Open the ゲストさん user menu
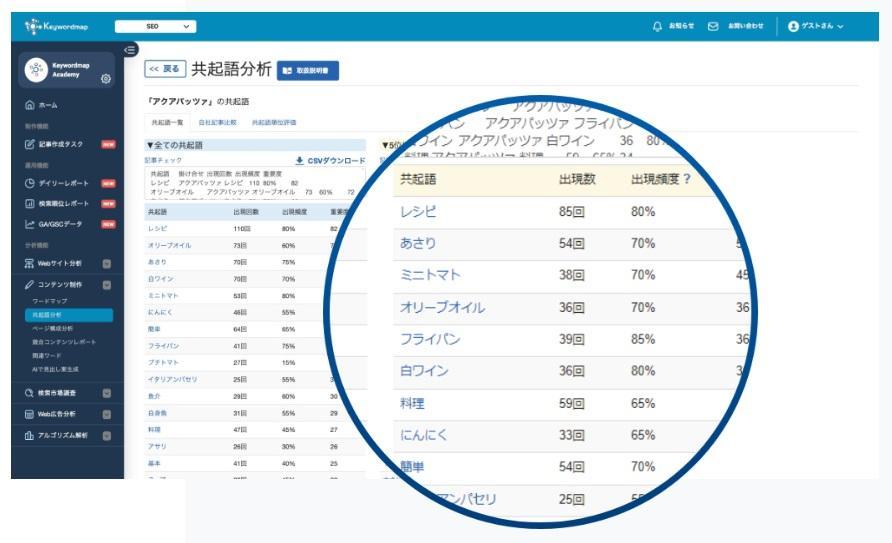The height and width of the screenshot is (543, 892). point(816,26)
